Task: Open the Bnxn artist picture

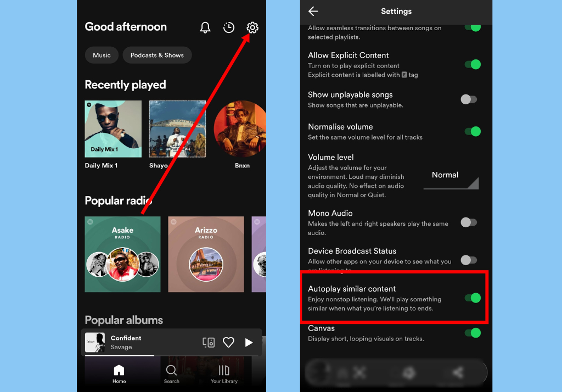Action: pyautogui.click(x=240, y=129)
